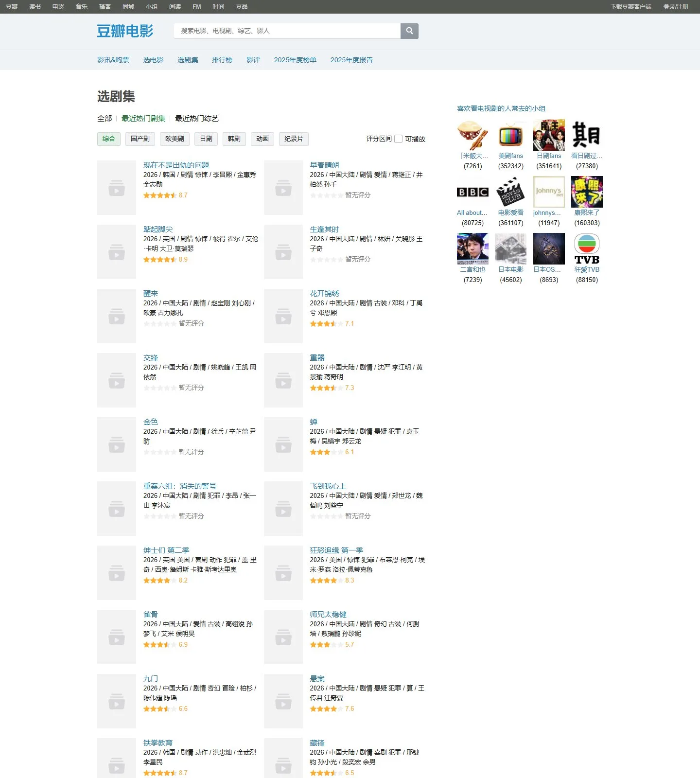Screen dimensions: 700x778
Task: Open the 日剧fans group icon
Action: pos(549,135)
